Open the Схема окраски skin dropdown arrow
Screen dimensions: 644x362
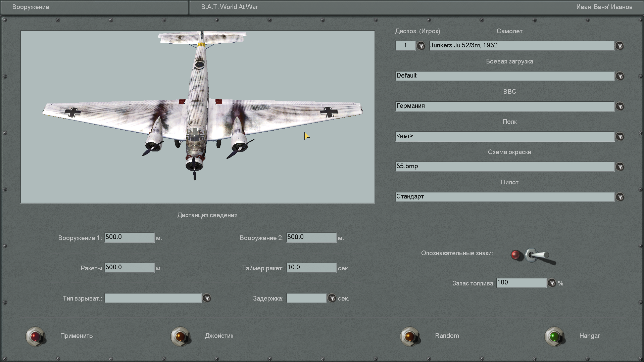(620, 167)
